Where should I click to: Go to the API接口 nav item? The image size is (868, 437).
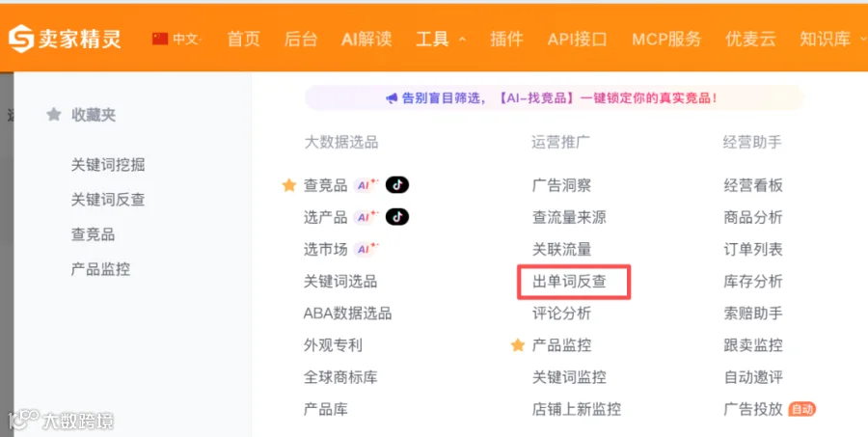(x=578, y=39)
